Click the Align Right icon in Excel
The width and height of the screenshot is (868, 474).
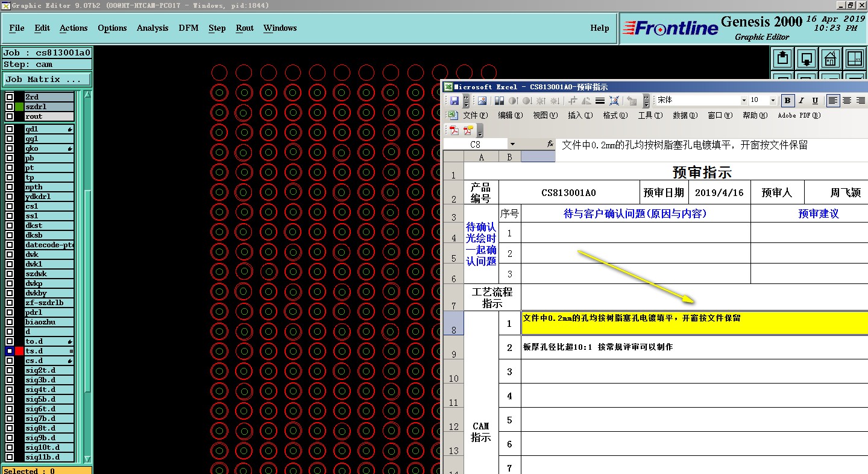tap(861, 100)
